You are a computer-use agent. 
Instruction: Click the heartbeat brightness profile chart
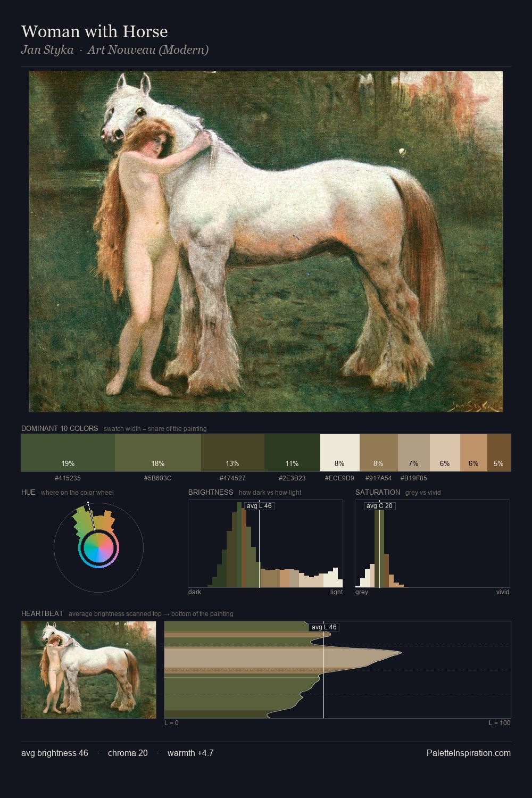pyautogui.click(x=337, y=670)
